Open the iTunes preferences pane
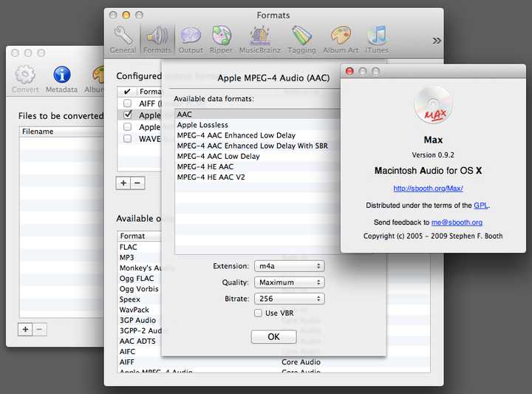The height and width of the screenshot is (394, 532). (x=377, y=40)
